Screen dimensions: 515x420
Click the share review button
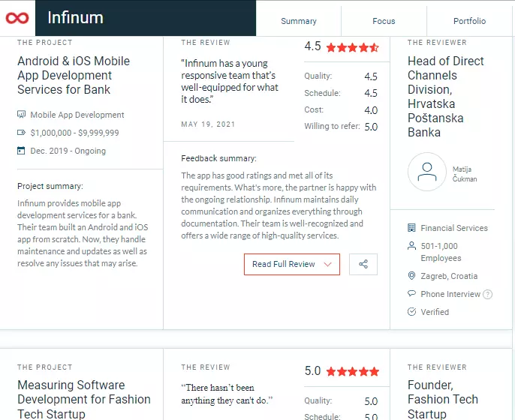[363, 264]
